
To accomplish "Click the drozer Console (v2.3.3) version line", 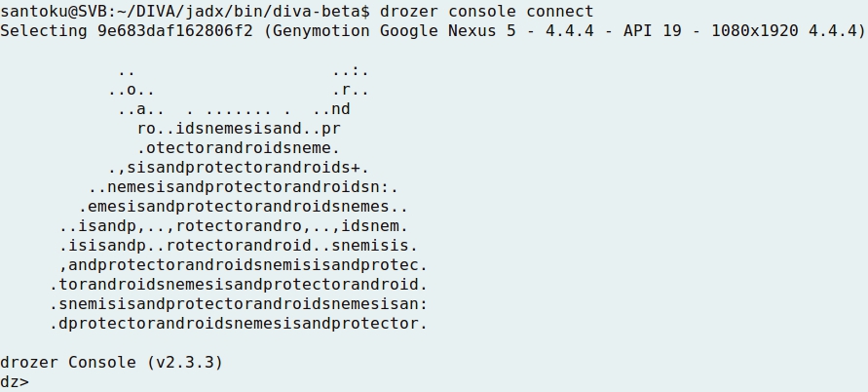I will click(111, 362).
